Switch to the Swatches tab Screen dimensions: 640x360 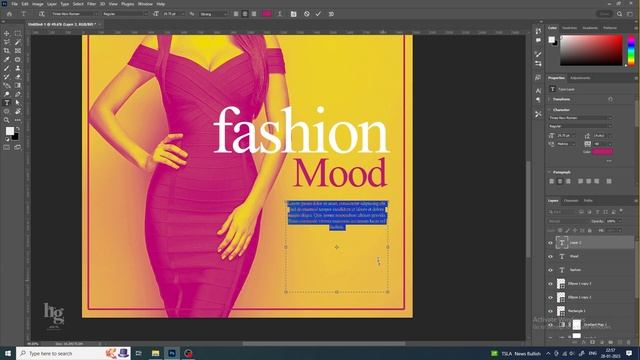point(570,28)
